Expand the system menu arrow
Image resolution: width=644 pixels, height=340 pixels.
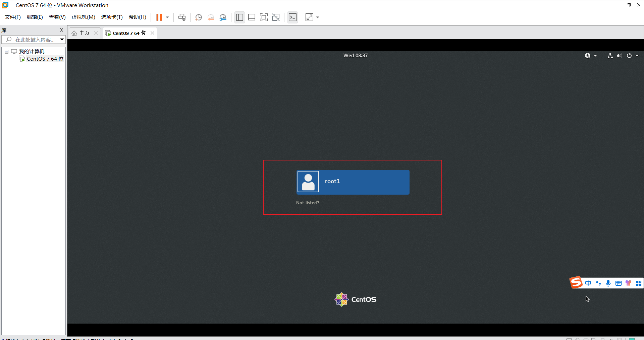(637, 56)
